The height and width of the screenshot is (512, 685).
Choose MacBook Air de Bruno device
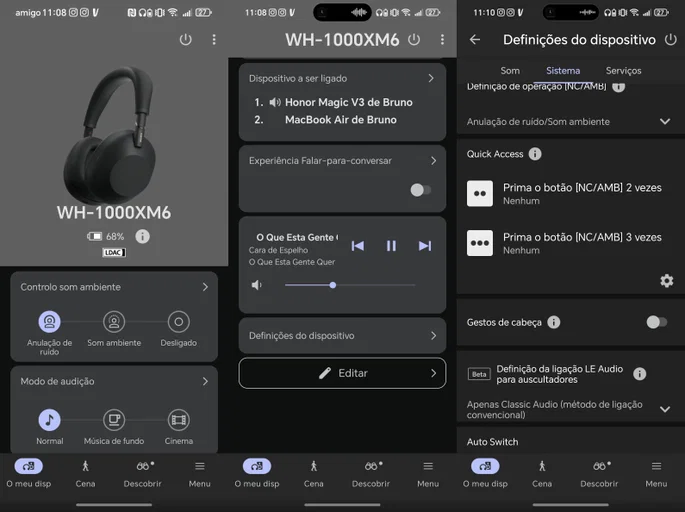341,120
